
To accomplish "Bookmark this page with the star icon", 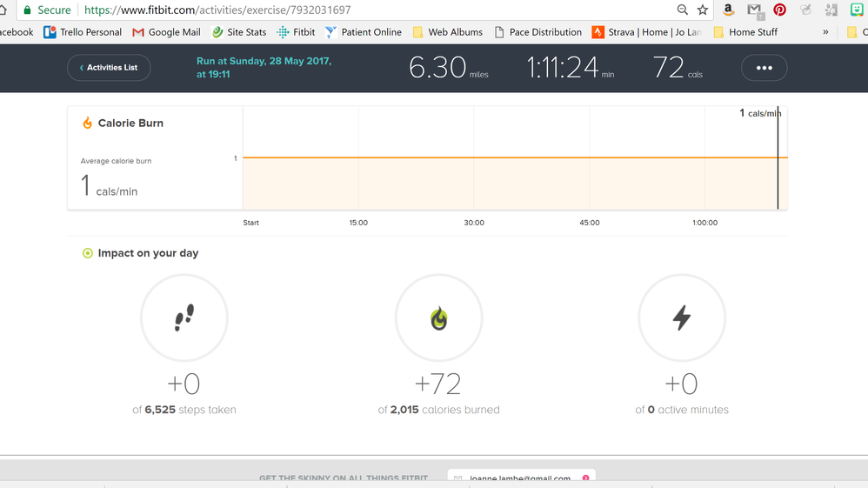I will (x=703, y=10).
